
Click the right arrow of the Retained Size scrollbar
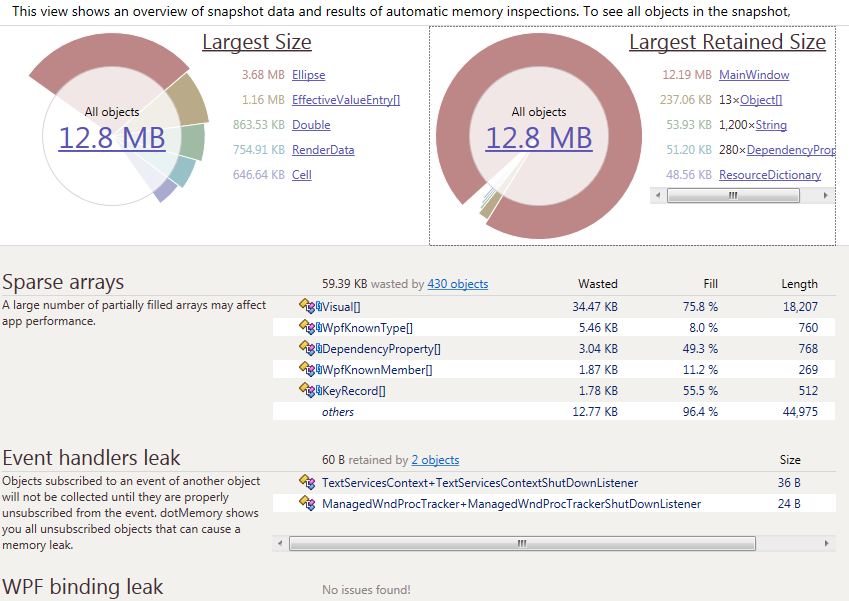(x=826, y=195)
